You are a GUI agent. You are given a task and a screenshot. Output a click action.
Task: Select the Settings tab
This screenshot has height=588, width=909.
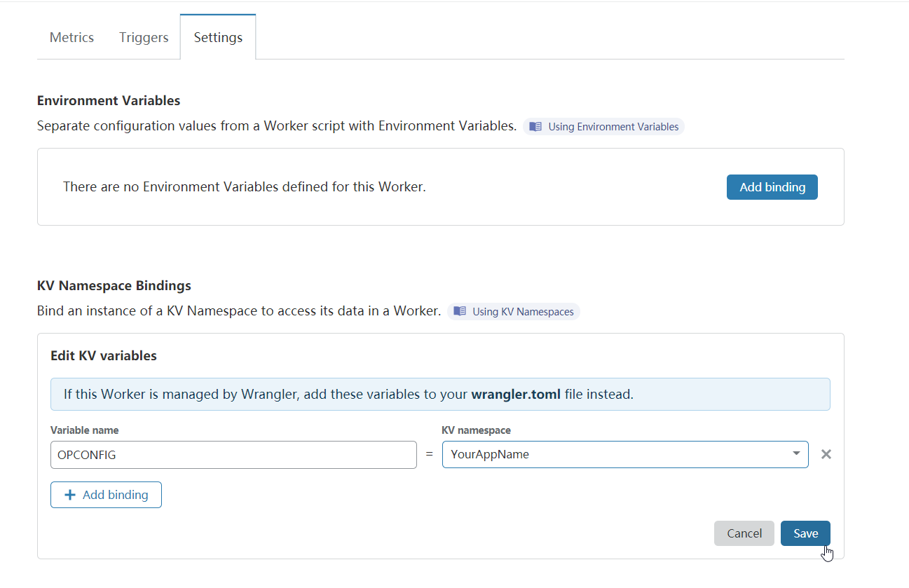[218, 38]
